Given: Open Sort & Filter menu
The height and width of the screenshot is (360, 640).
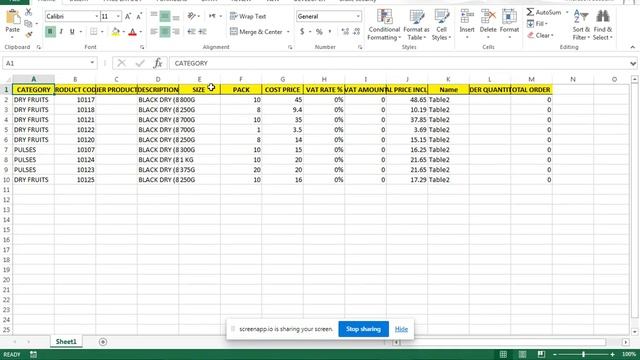Looking at the screenshot, I should [581, 25].
